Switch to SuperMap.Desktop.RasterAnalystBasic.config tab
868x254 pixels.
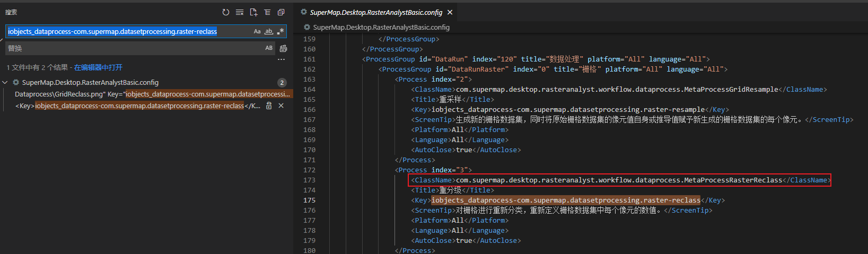[x=376, y=12]
